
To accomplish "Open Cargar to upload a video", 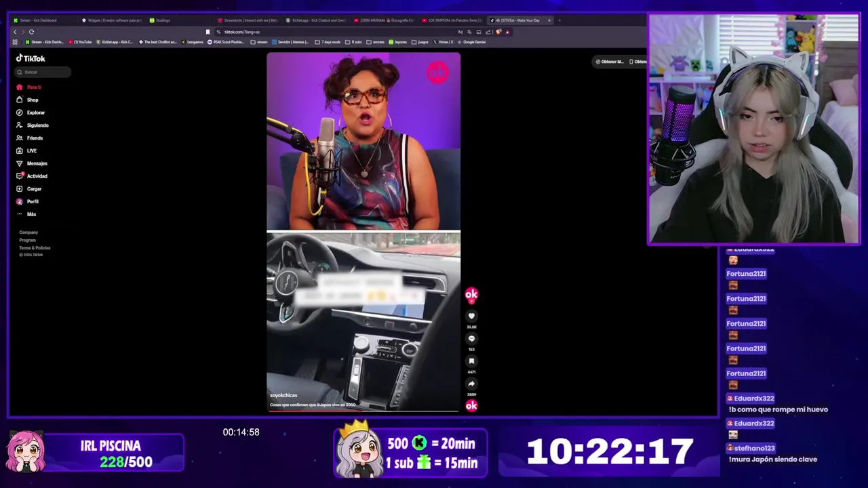I will [29, 189].
